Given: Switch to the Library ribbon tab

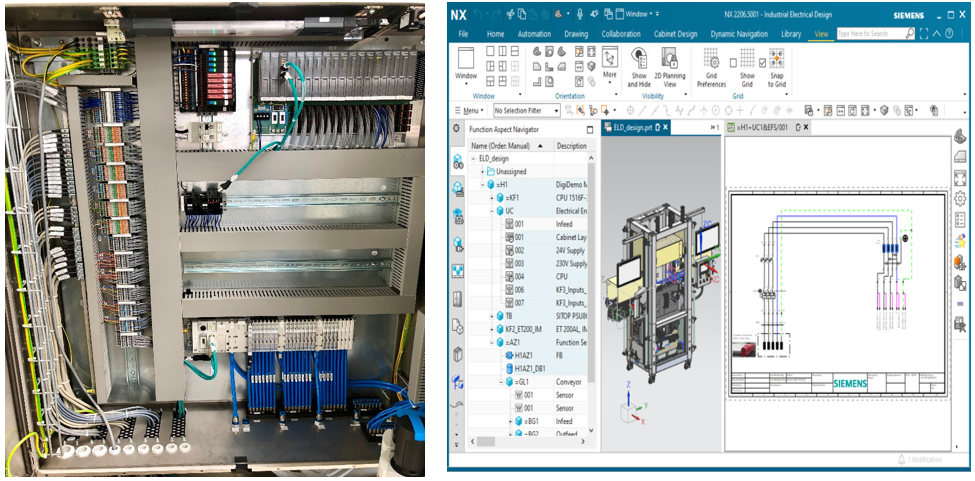Looking at the screenshot, I should pyautogui.click(x=791, y=34).
